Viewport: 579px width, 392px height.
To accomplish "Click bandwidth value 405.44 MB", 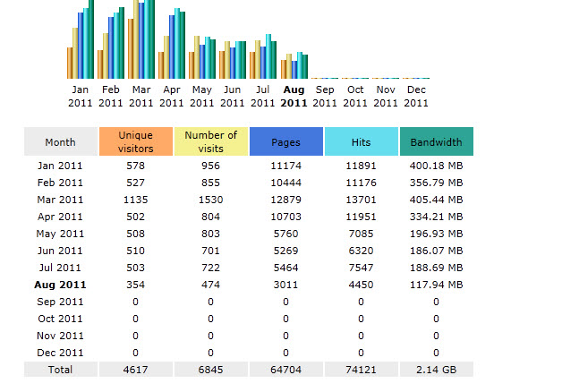I will pyautogui.click(x=437, y=200).
